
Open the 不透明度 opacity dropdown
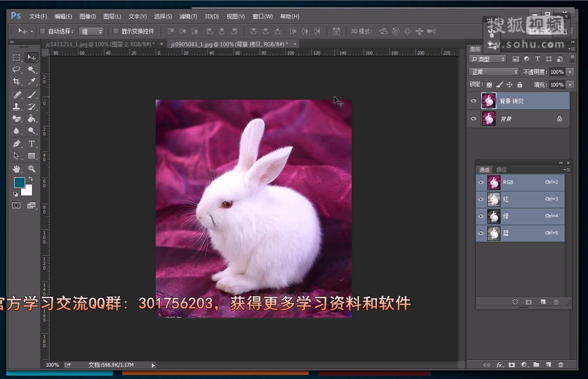tap(570, 72)
